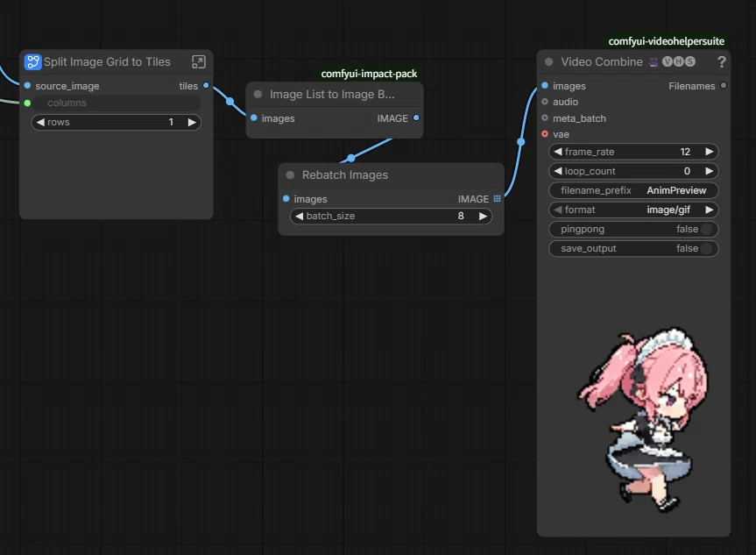Image resolution: width=756 pixels, height=555 pixels.
Task: Click the batch_size value 8
Action: click(461, 217)
